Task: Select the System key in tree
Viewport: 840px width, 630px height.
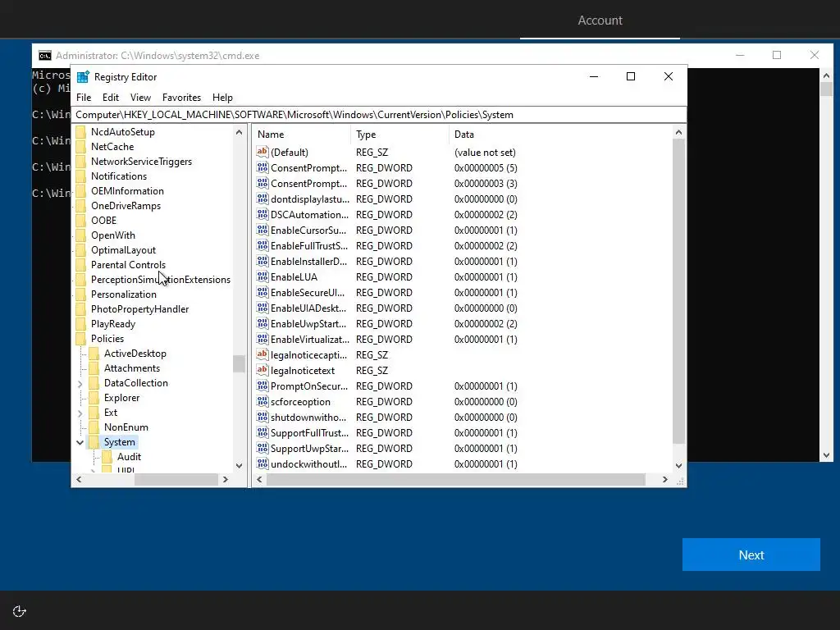Action: (x=120, y=442)
